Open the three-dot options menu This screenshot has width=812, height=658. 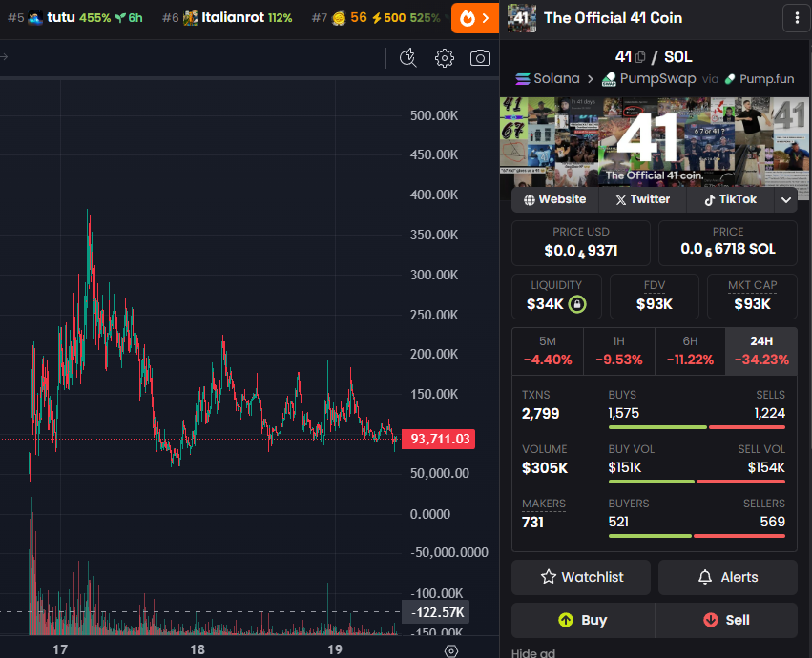pos(797,18)
